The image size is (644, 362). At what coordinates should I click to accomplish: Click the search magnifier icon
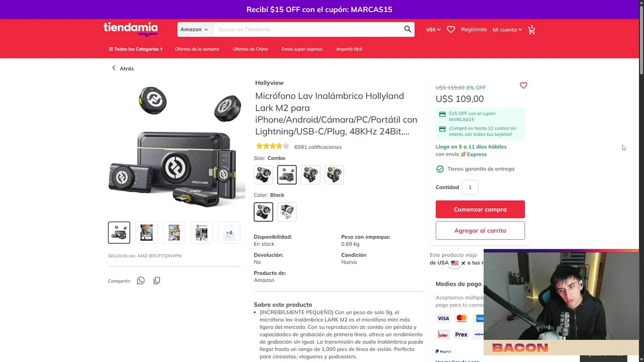coord(408,29)
